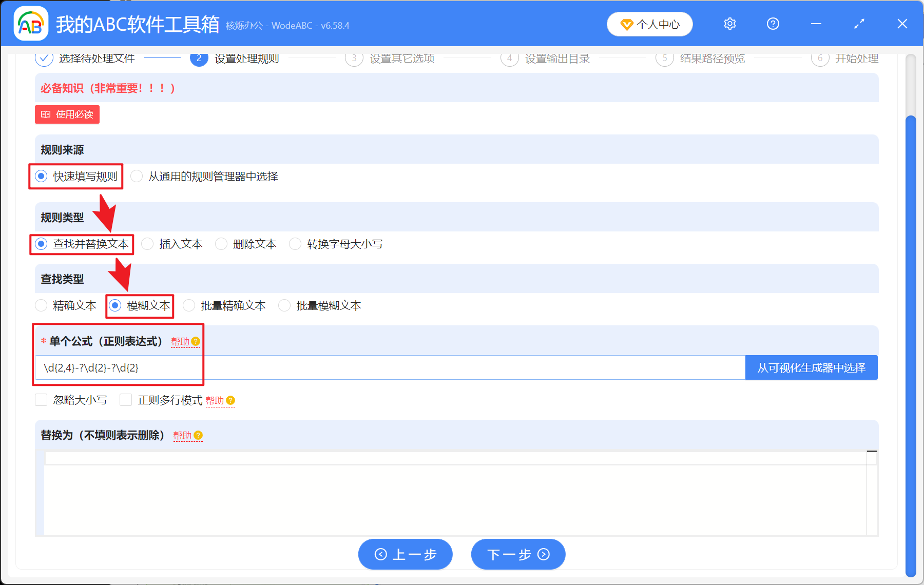The height and width of the screenshot is (585, 924).
Task: Choose 批量模糊文本 as search type
Action: (284, 305)
